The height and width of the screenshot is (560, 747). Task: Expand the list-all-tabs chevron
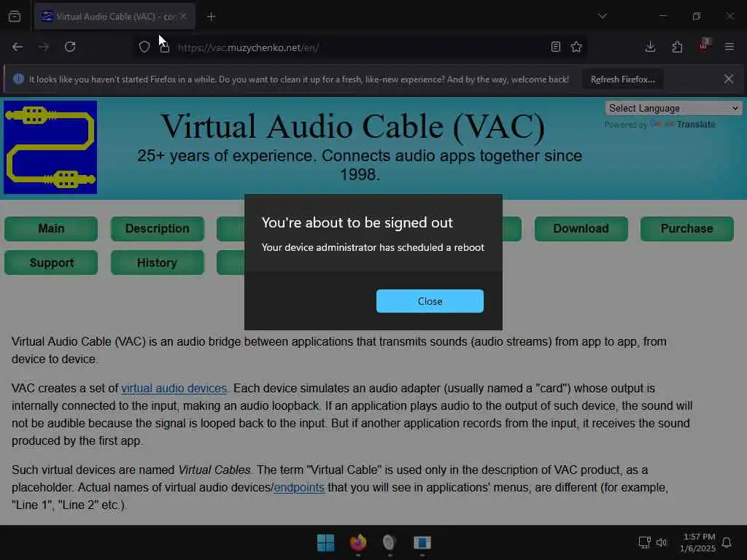[x=602, y=16]
